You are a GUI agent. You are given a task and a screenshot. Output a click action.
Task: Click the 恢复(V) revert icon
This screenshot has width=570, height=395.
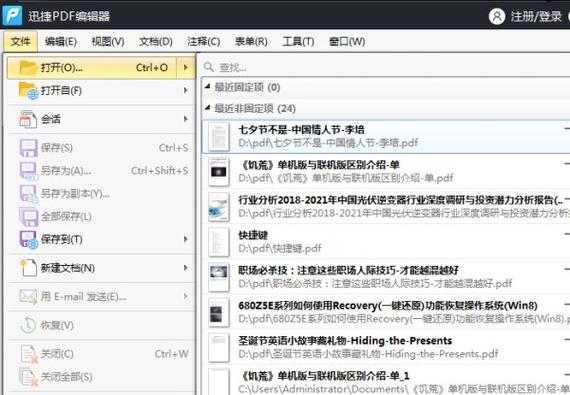(28, 325)
